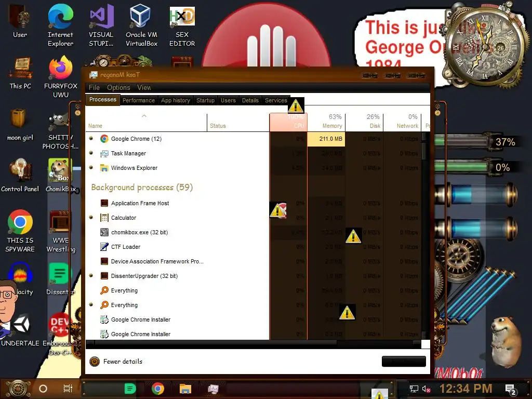532x399 pixels.
Task: Click the Task Manager taskbar icon
Action: point(213,389)
